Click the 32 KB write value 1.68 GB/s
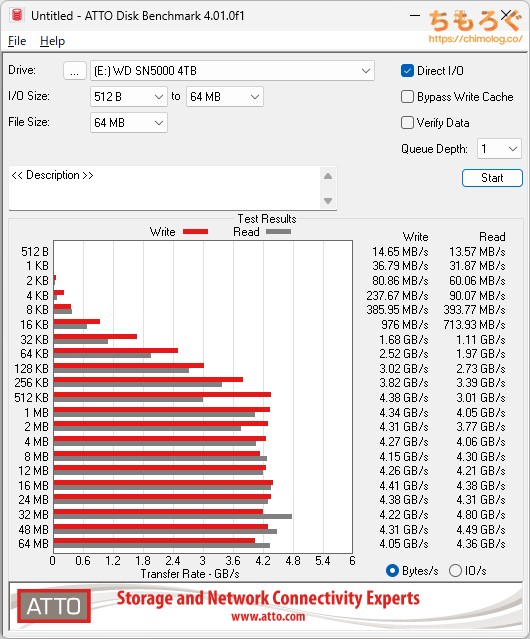530x639 pixels. pyautogui.click(x=404, y=339)
